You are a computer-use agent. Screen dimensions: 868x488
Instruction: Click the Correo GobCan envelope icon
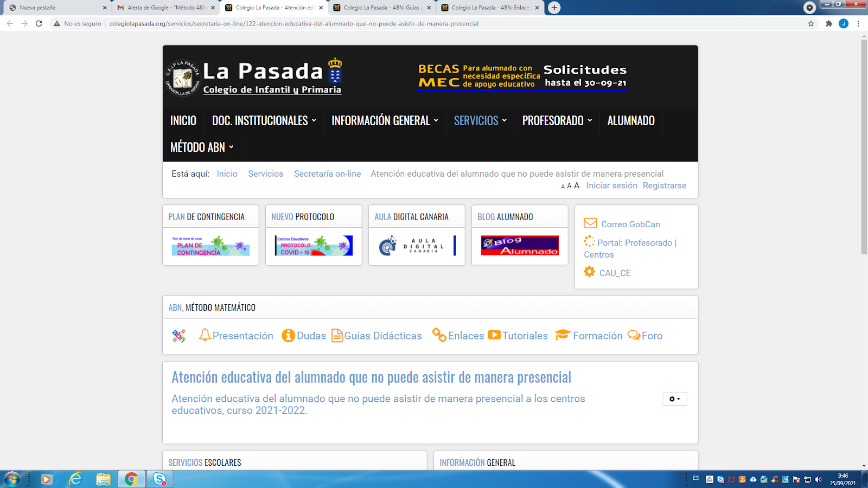[590, 223]
